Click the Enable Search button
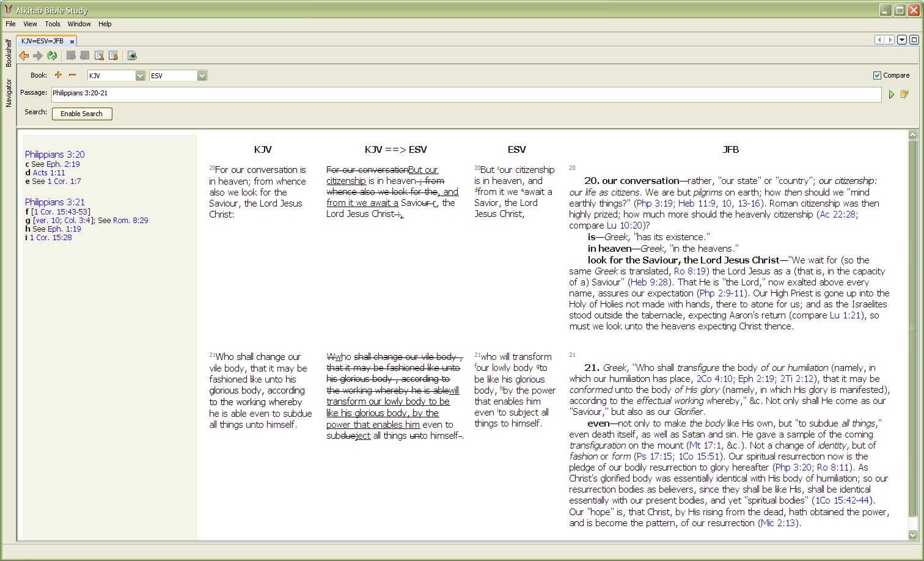Image resolution: width=924 pixels, height=561 pixels. click(x=82, y=114)
